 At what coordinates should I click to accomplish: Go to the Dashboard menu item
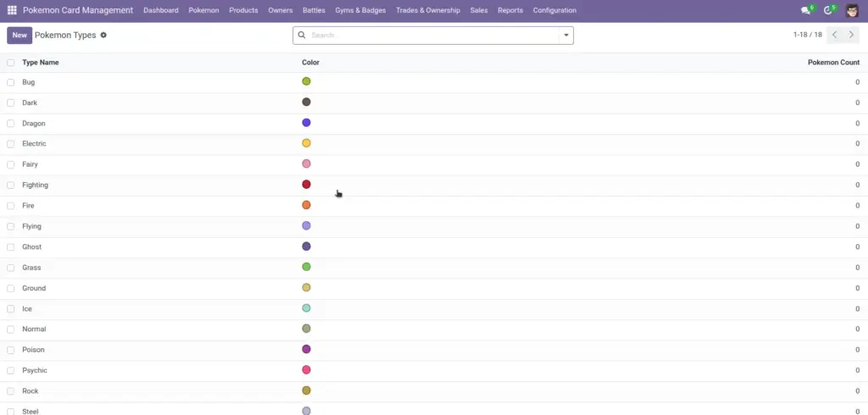[x=160, y=10]
